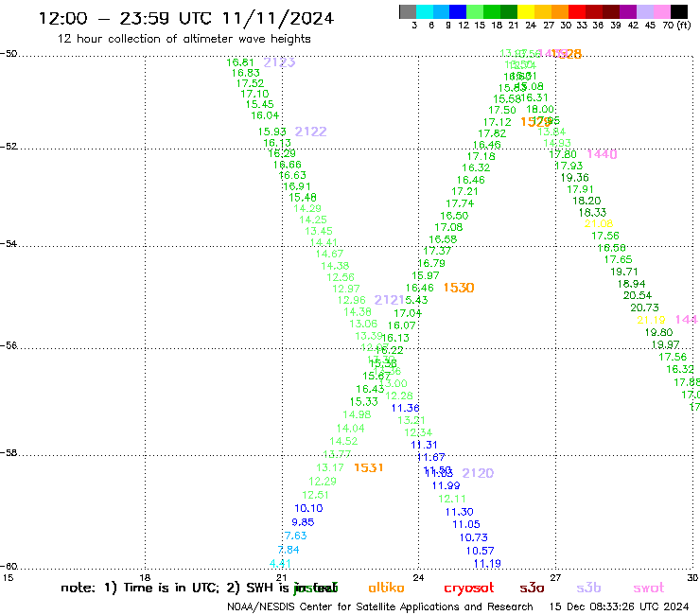Click the orange altika satellite label
Screen dimensions: 700x615
(x=386, y=588)
